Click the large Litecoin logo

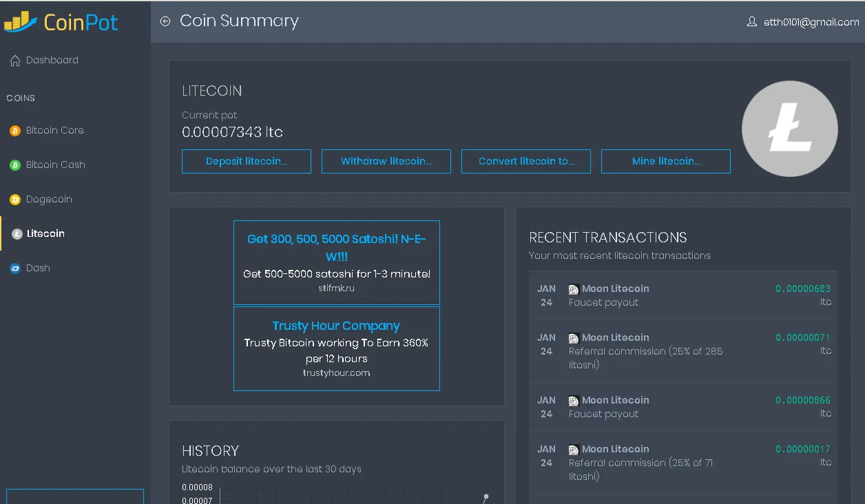789,129
